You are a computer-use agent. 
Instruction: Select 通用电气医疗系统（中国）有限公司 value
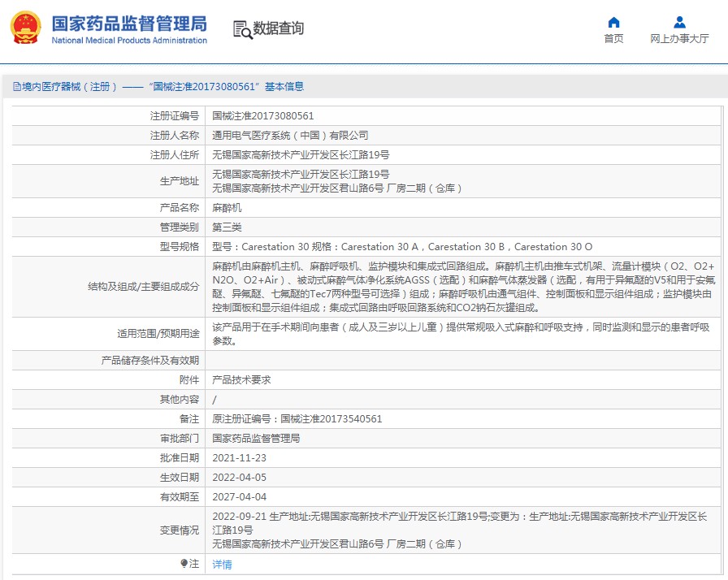290,135
